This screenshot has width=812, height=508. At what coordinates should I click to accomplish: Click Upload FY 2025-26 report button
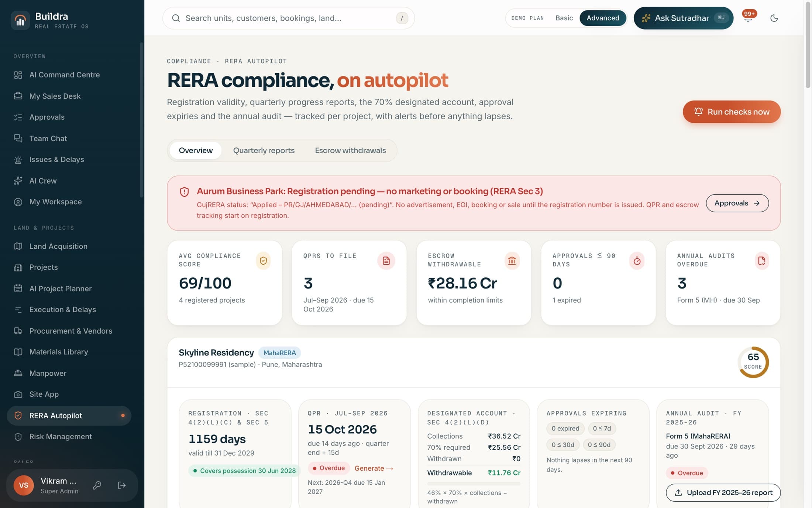[x=723, y=492]
